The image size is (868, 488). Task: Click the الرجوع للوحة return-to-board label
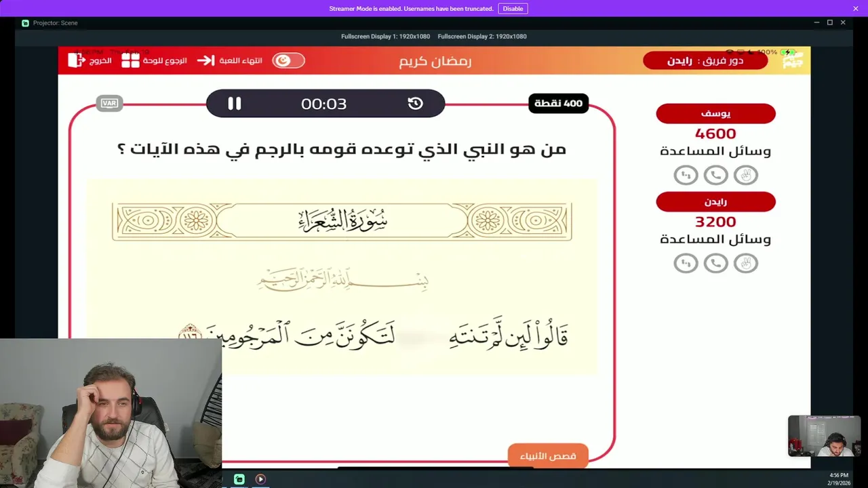pyautogui.click(x=165, y=60)
